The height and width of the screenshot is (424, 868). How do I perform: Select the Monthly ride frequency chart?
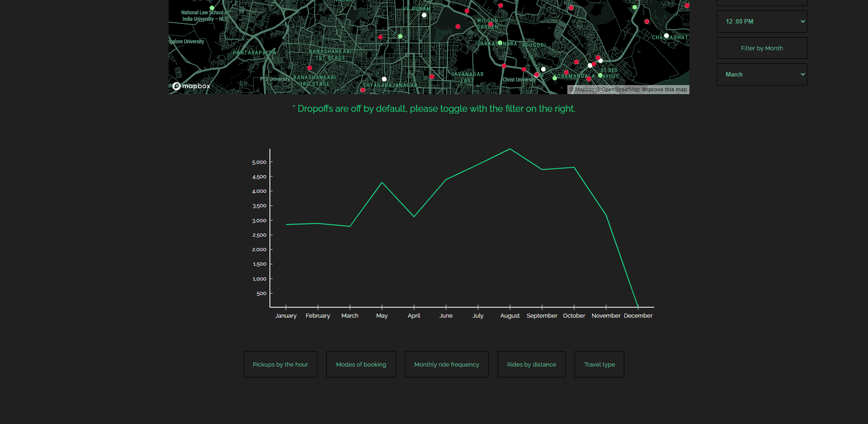pyautogui.click(x=447, y=364)
